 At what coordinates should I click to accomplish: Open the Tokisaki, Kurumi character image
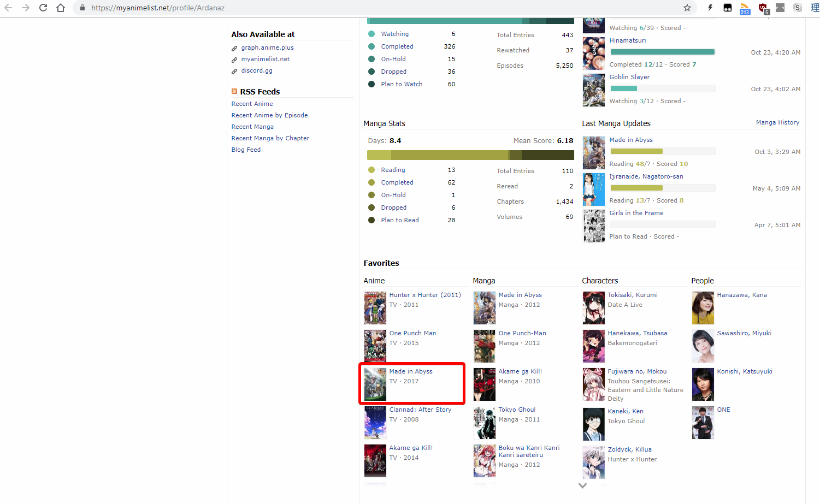593,308
